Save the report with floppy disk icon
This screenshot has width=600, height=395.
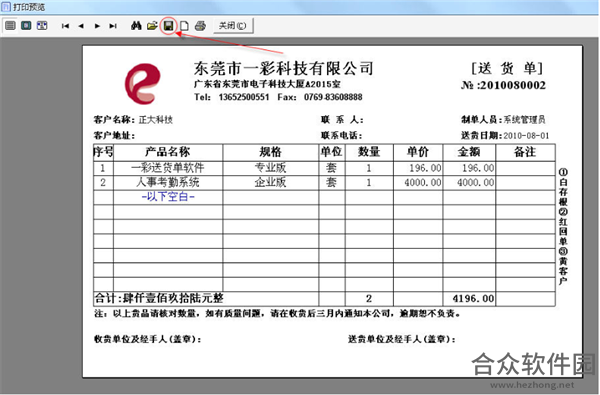click(168, 26)
